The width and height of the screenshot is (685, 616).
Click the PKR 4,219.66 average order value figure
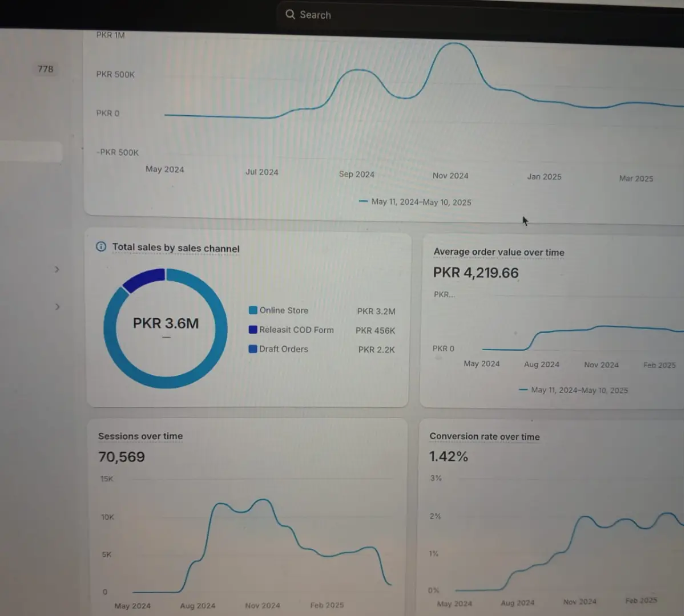pos(476,273)
